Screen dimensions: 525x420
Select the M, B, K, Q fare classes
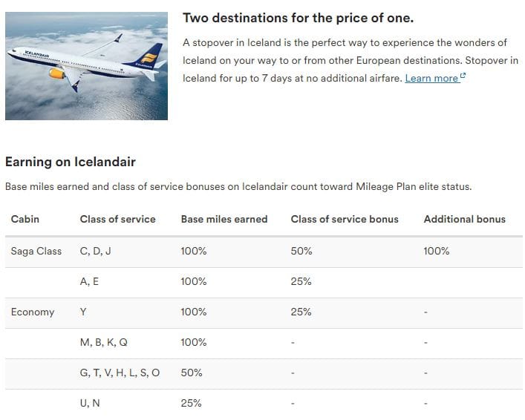pyautogui.click(x=104, y=342)
